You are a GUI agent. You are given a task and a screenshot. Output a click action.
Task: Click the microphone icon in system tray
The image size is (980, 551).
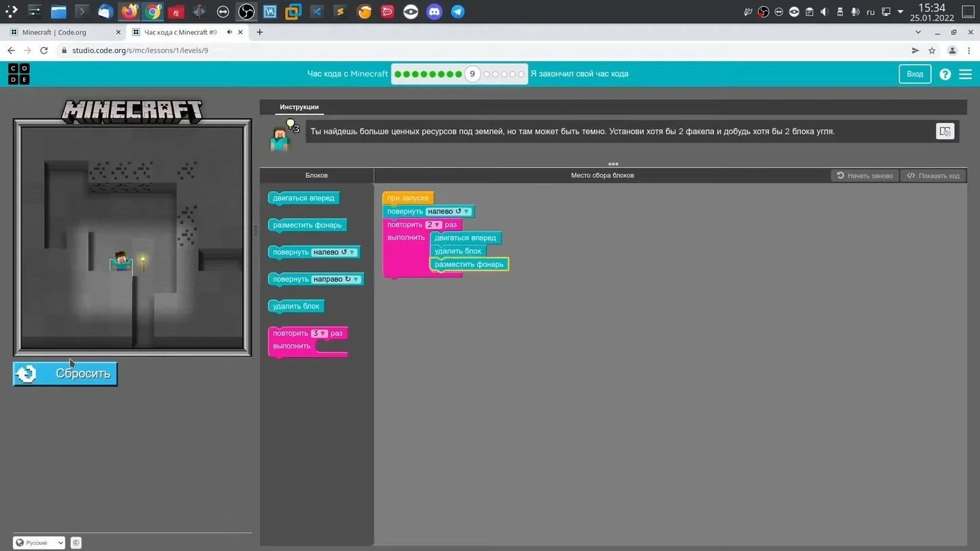pyautogui.click(x=855, y=12)
